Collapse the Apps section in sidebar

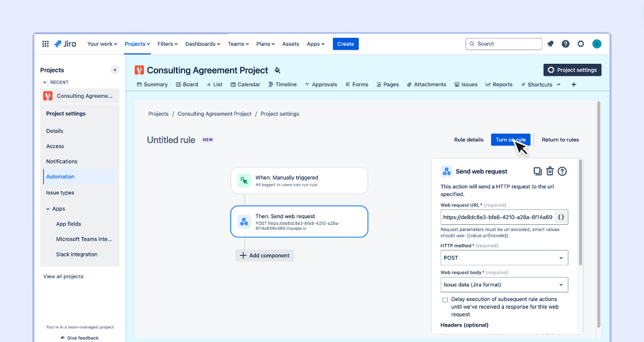point(48,209)
